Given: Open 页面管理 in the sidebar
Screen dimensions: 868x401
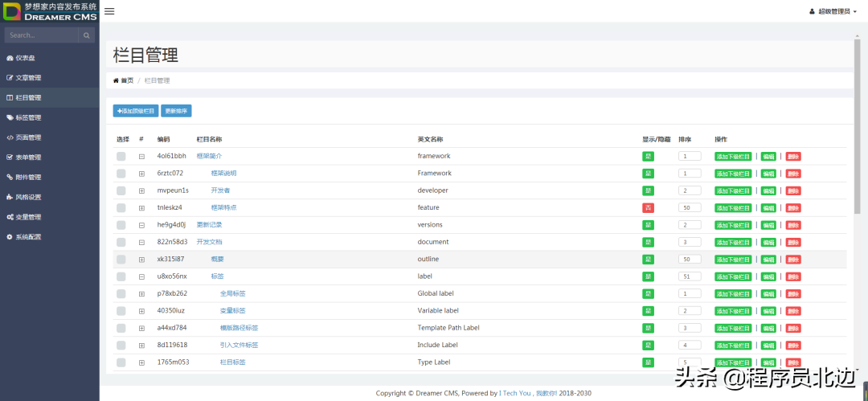Looking at the screenshot, I should pyautogui.click(x=50, y=137).
